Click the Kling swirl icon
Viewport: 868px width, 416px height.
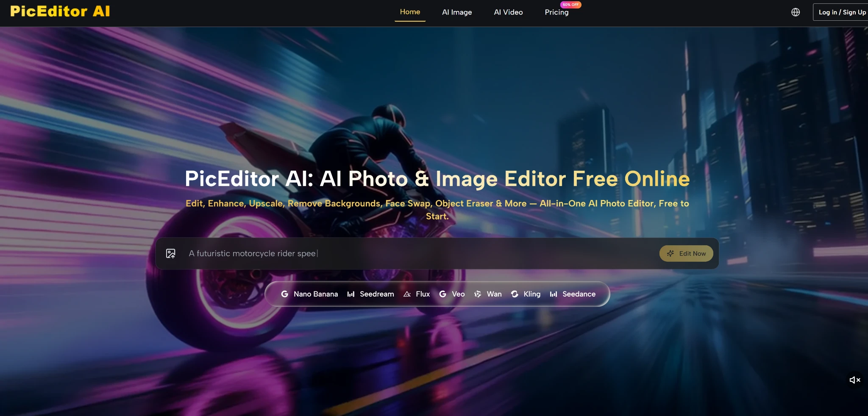(x=515, y=294)
